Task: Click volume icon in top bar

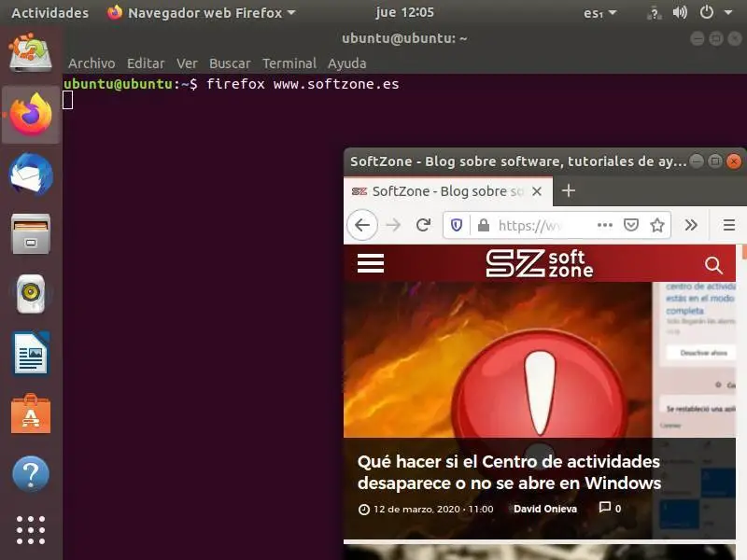Action: pos(680,12)
